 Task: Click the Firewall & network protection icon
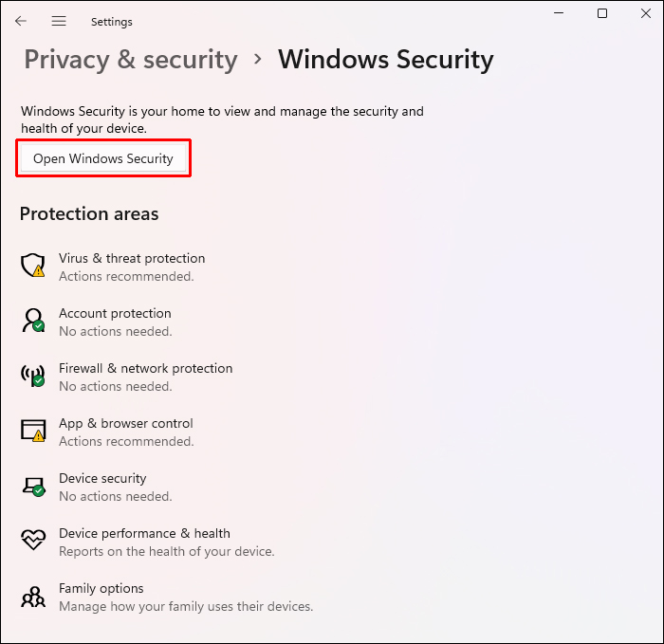click(x=33, y=376)
